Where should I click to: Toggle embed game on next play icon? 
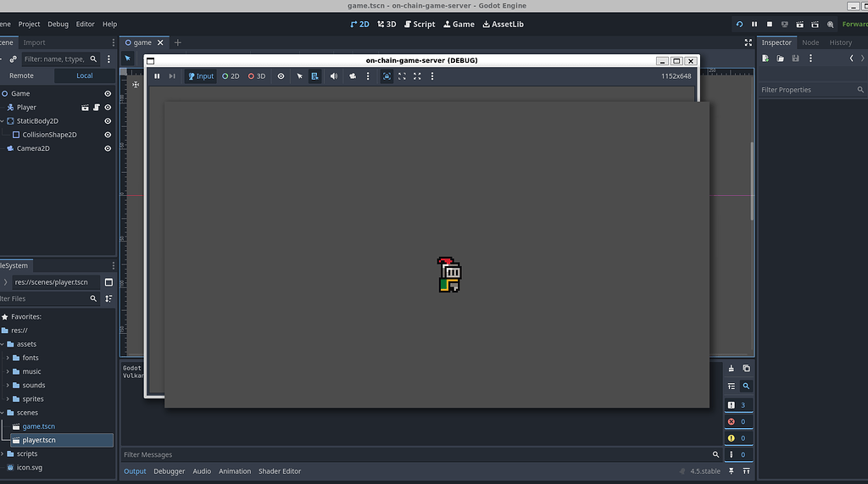(x=387, y=76)
